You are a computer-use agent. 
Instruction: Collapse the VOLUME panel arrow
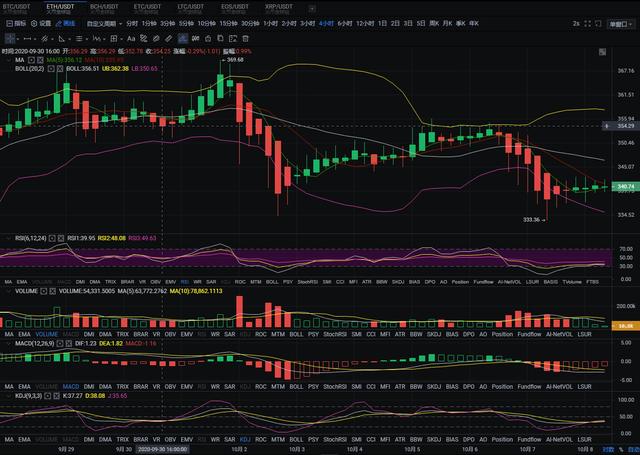point(8,291)
